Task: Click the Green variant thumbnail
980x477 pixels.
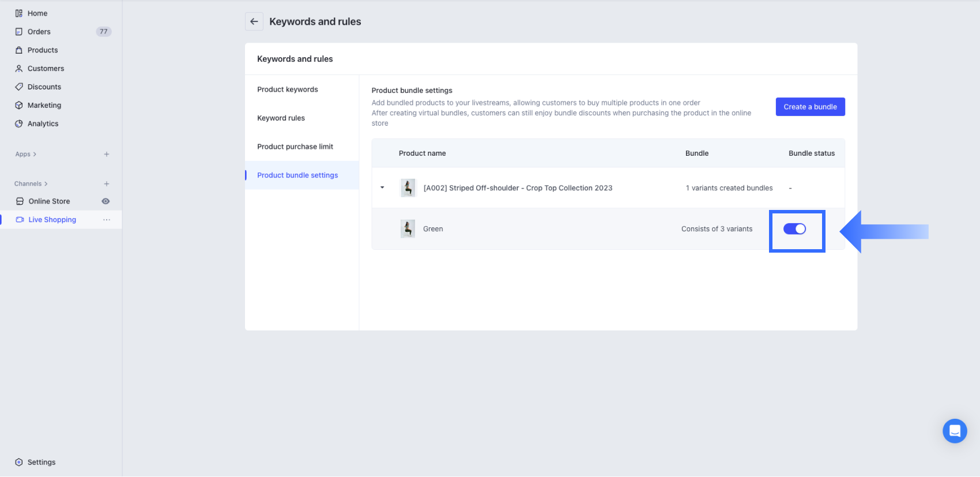Action: (408, 229)
